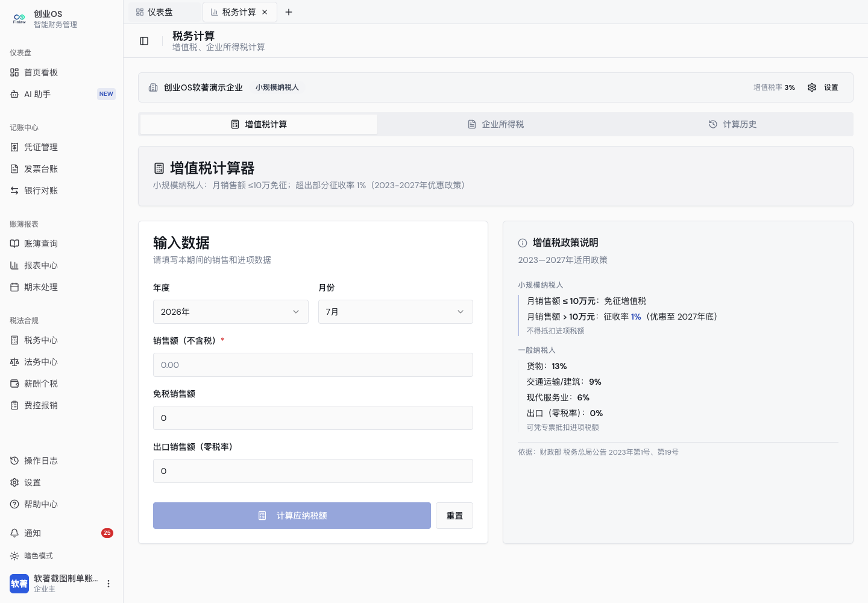The width and height of the screenshot is (868, 603).
Task: Open 法务中心 legal center
Action: (61, 362)
